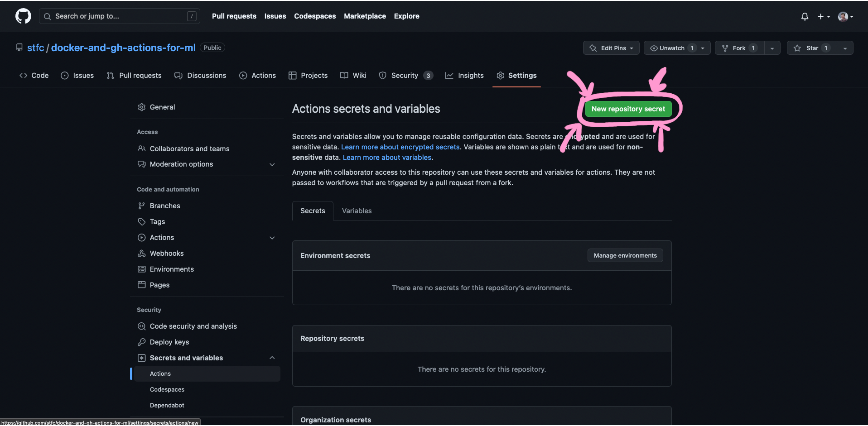Open the notifications bell icon
This screenshot has height=426, width=868.
coord(805,16)
